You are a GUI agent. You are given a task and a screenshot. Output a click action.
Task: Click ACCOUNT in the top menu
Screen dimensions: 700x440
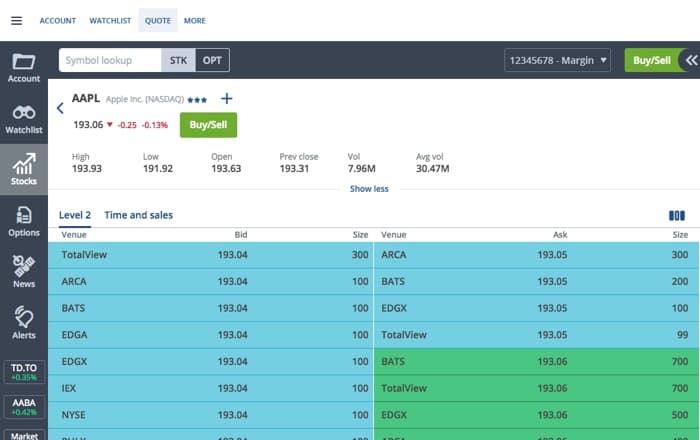(58, 21)
